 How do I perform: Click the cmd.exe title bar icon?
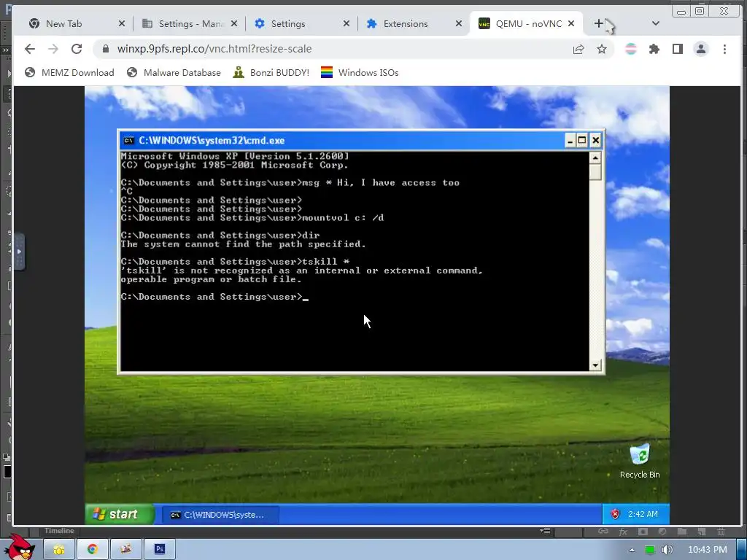point(128,141)
